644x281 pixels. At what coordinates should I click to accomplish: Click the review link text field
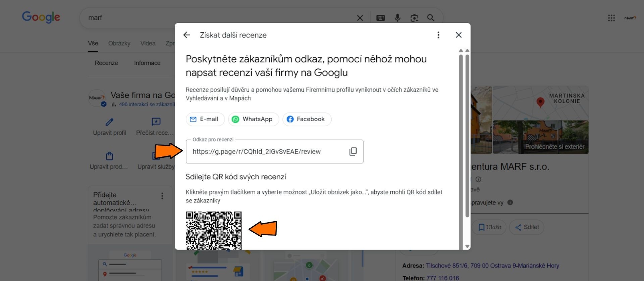point(265,152)
